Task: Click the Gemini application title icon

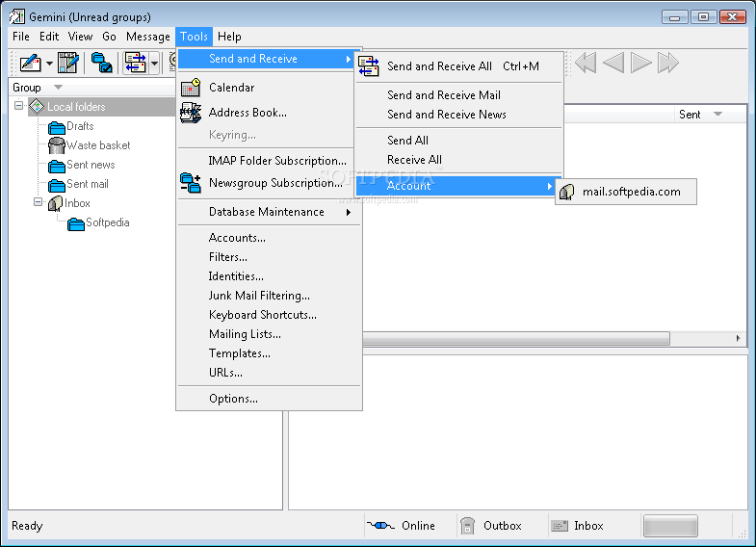Action: [17, 16]
